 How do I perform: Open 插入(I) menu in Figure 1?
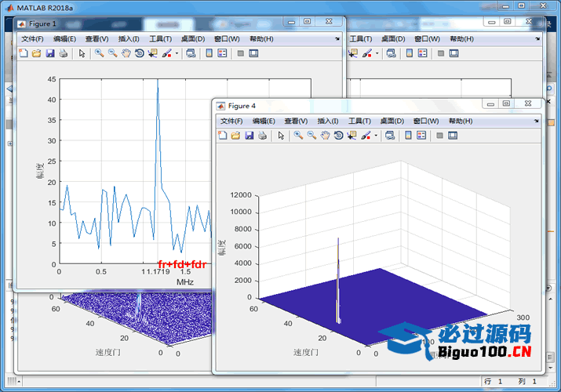[129, 39]
